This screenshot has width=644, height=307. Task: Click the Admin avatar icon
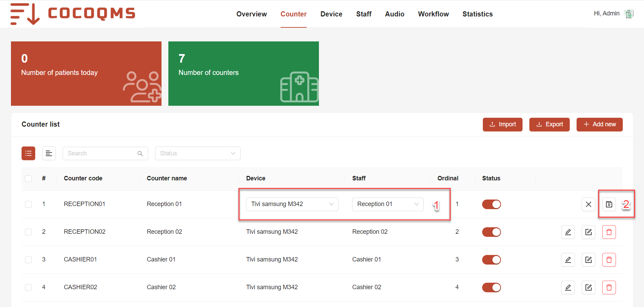coord(629,14)
